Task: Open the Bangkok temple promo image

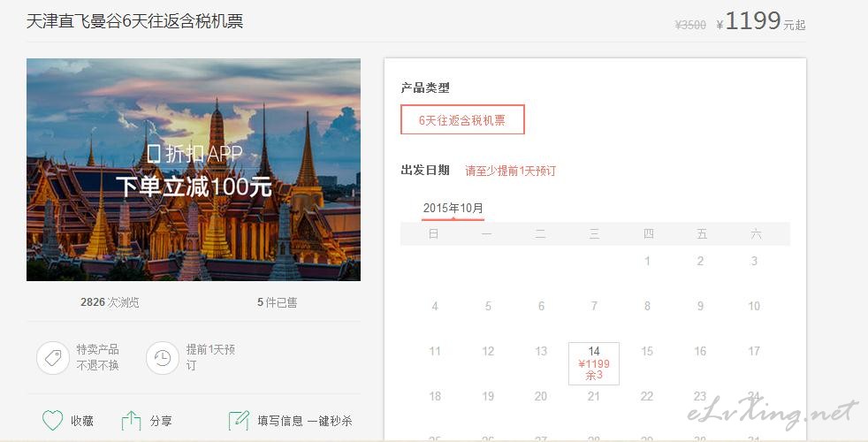Action: pos(194,170)
